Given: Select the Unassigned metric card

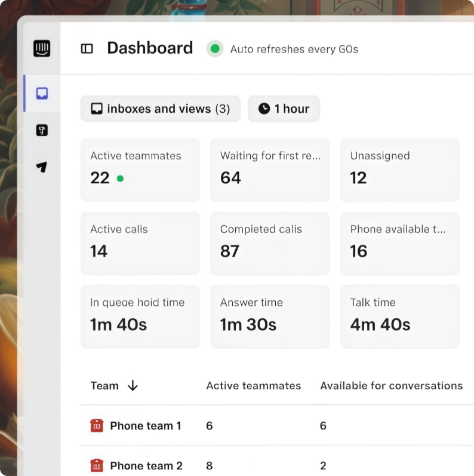Looking at the screenshot, I should tap(399, 170).
